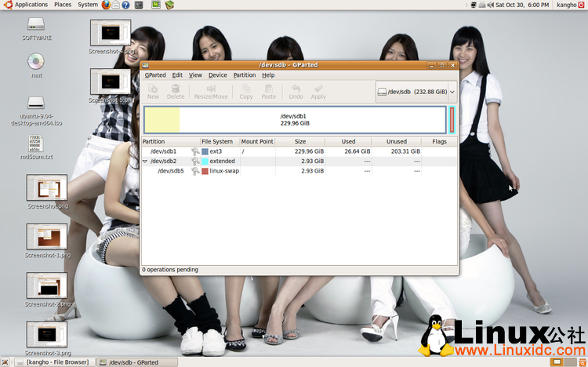Click the Undo operation icon

point(296,91)
